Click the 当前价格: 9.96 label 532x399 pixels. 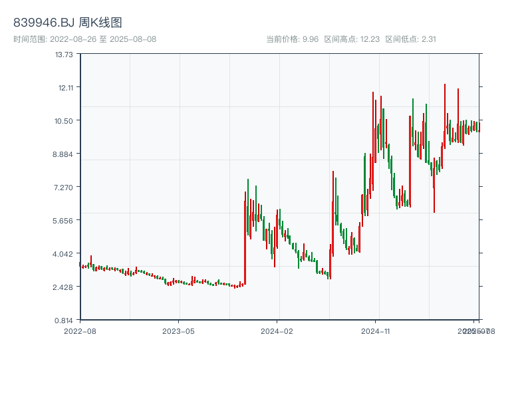pos(292,39)
